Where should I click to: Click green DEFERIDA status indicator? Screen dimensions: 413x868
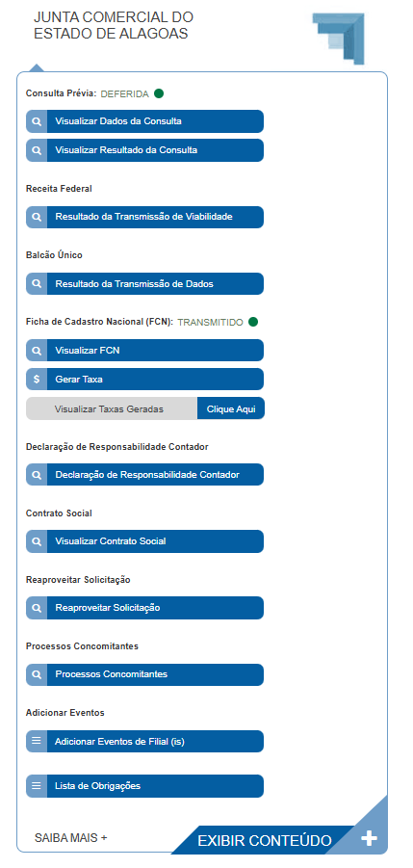159,93
